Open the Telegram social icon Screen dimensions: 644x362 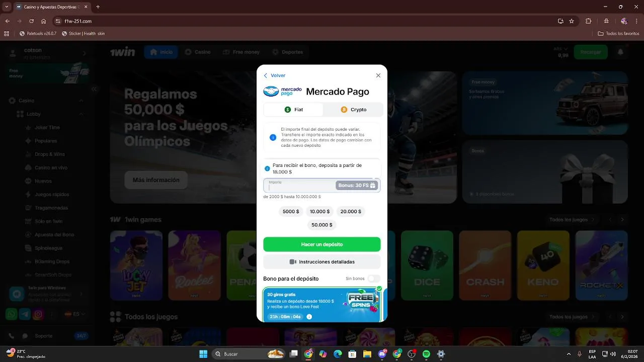(25, 314)
